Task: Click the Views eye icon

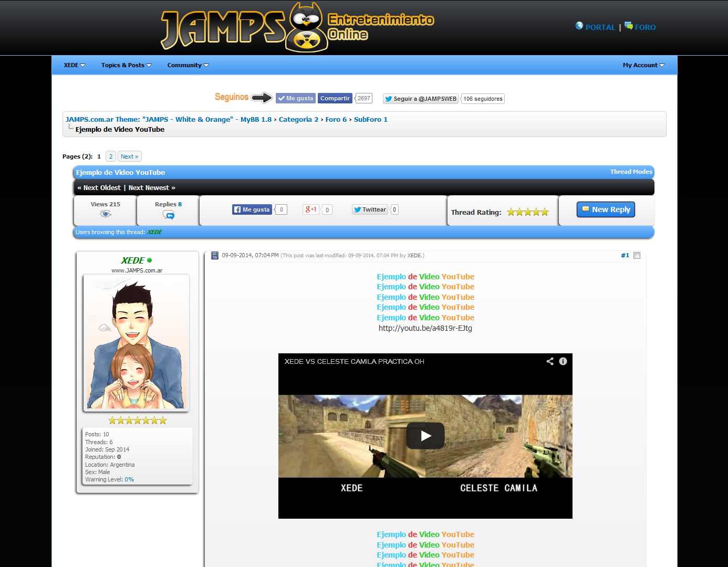Action: 106,214
